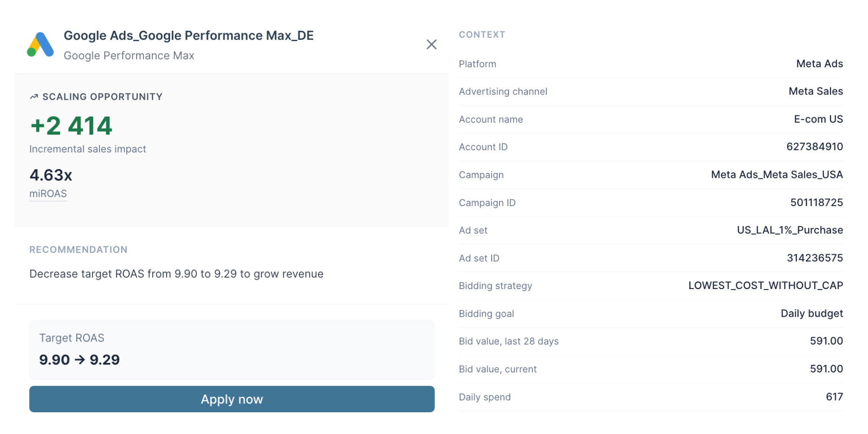The image size is (868, 434).
Task: Click the Campaign value Meta Ads_Meta Sales_USA
Action: point(777,174)
